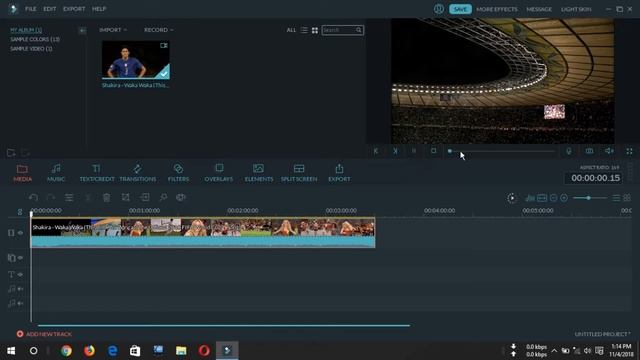Select Sample Colors (13) folder
The image size is (640, 360).
(35, 40)
